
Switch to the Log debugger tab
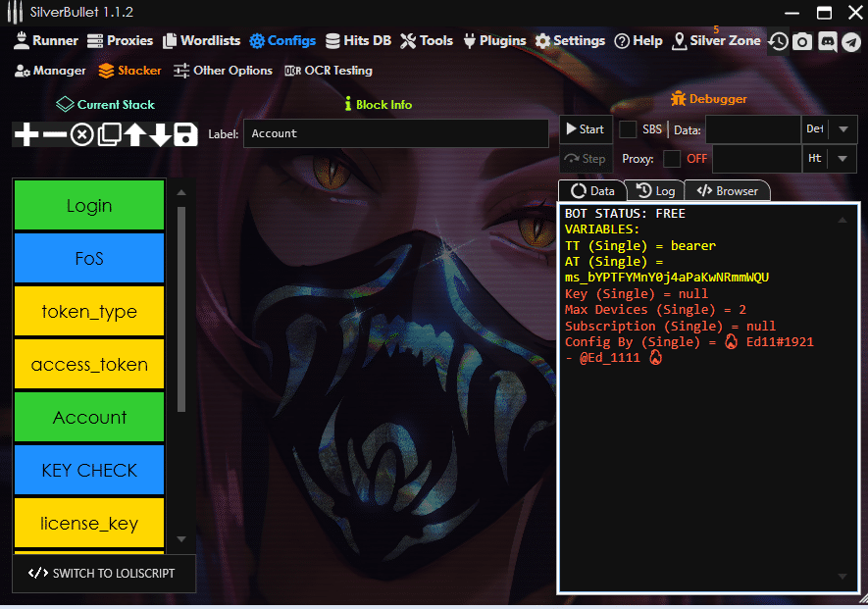655,191
